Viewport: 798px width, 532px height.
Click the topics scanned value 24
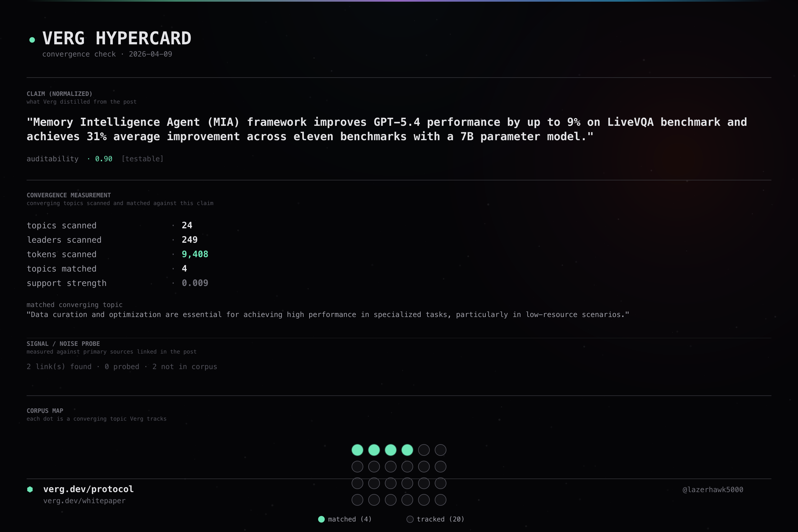pos(187,225)
